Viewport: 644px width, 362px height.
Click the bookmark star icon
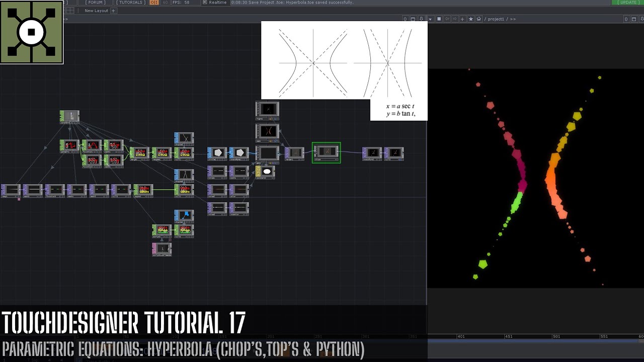pos(471,19)
